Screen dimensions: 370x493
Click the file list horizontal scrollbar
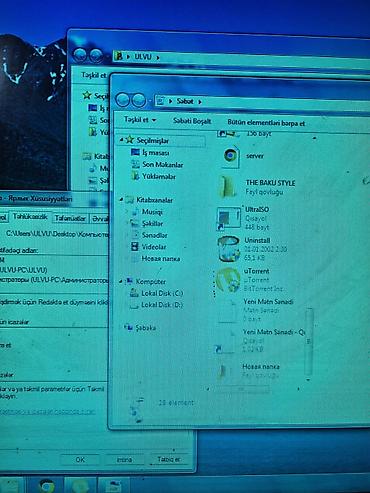pos(243,389)
